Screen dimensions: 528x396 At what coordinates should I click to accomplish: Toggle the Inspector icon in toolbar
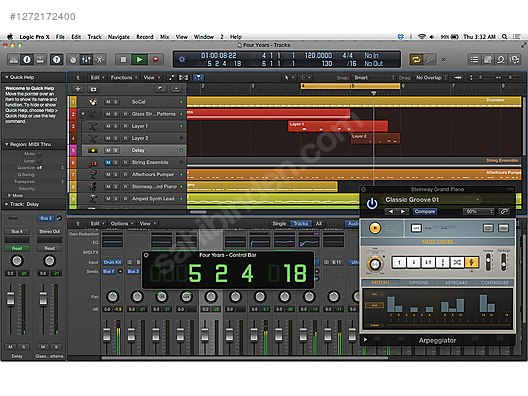[27, 60]
